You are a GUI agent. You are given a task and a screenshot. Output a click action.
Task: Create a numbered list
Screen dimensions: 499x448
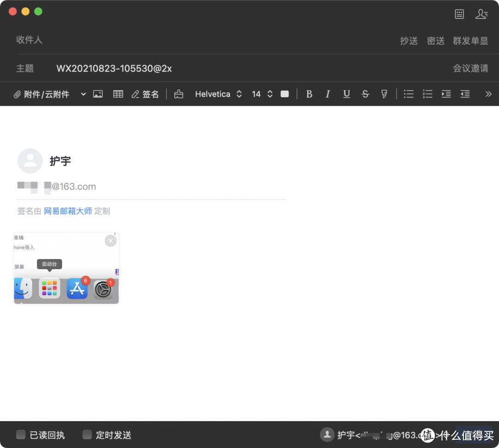427,94
